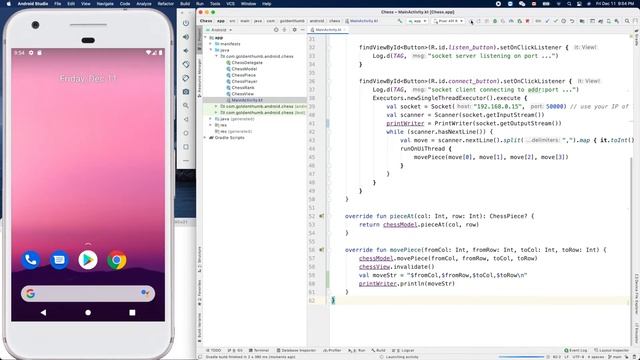Click Make Project hammer icon
Screen dimensions: 640x360
coord(400,21)
